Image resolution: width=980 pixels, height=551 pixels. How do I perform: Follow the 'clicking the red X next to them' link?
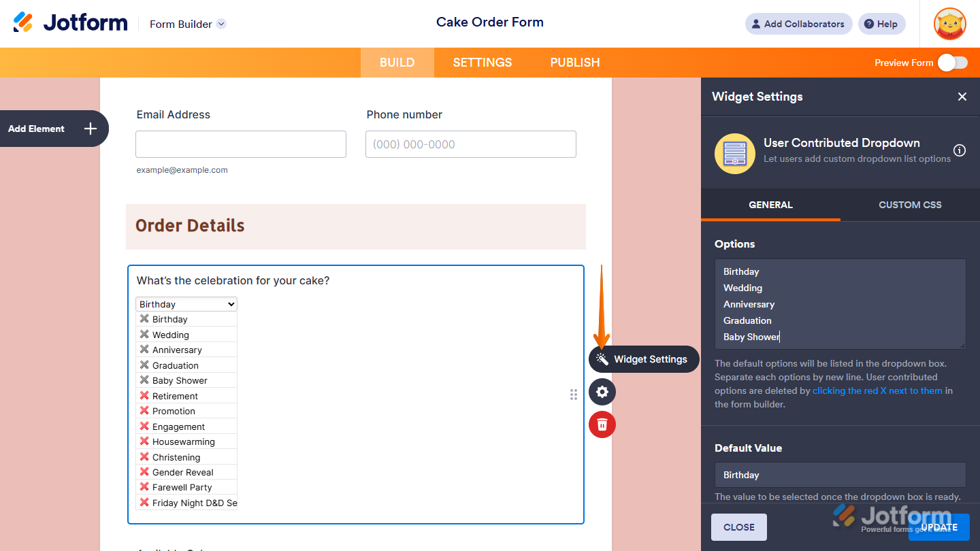[x=877, y=390]
